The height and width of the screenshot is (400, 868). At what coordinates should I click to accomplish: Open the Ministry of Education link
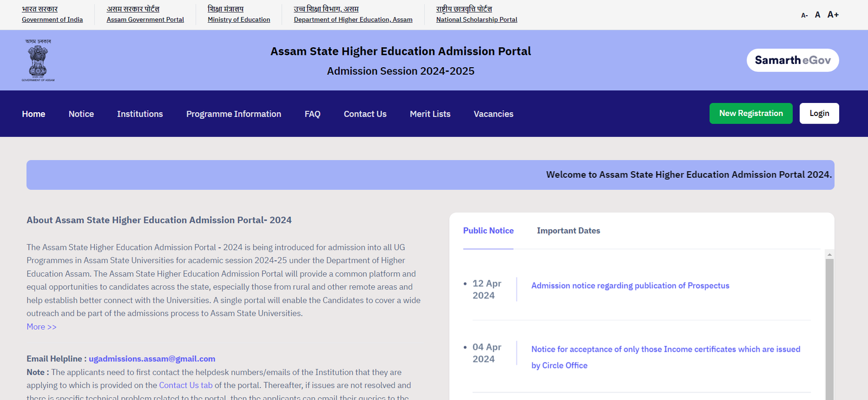pyautogui.click(x=239, y=20)
